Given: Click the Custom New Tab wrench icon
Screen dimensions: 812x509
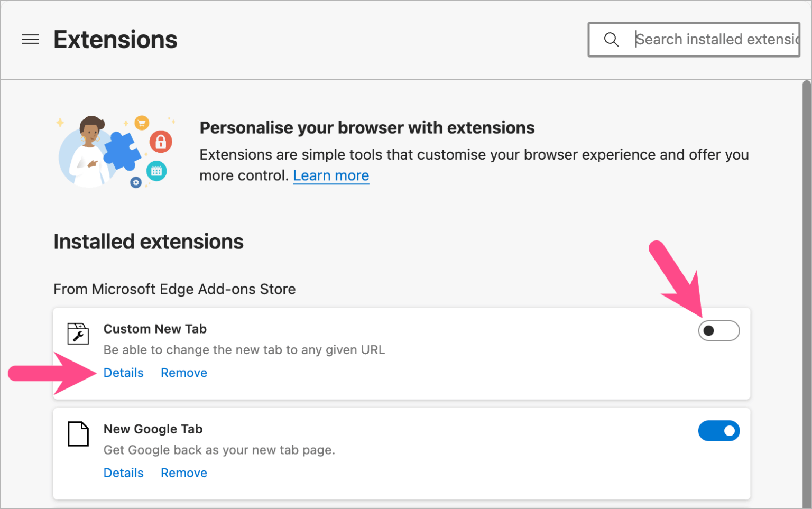Looking at the screenshot, I should click(78, 334).
